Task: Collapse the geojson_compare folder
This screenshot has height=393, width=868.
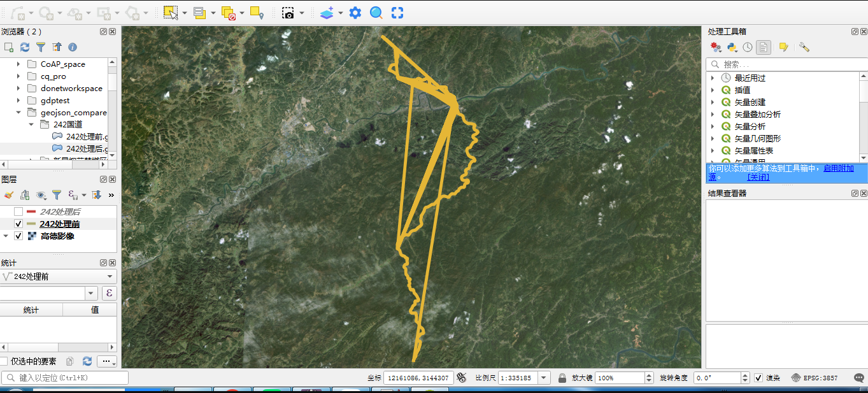Action: pos(18,113)
